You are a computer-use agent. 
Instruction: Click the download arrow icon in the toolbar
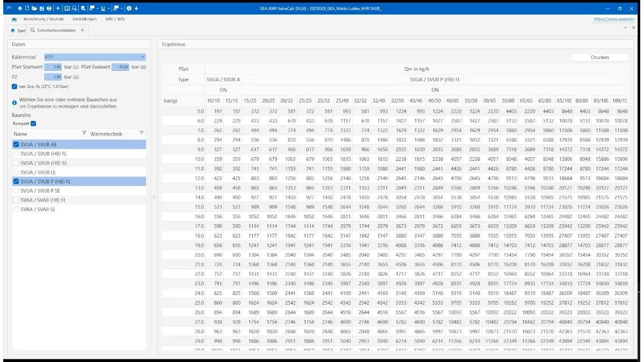click(x=136, y=8)
